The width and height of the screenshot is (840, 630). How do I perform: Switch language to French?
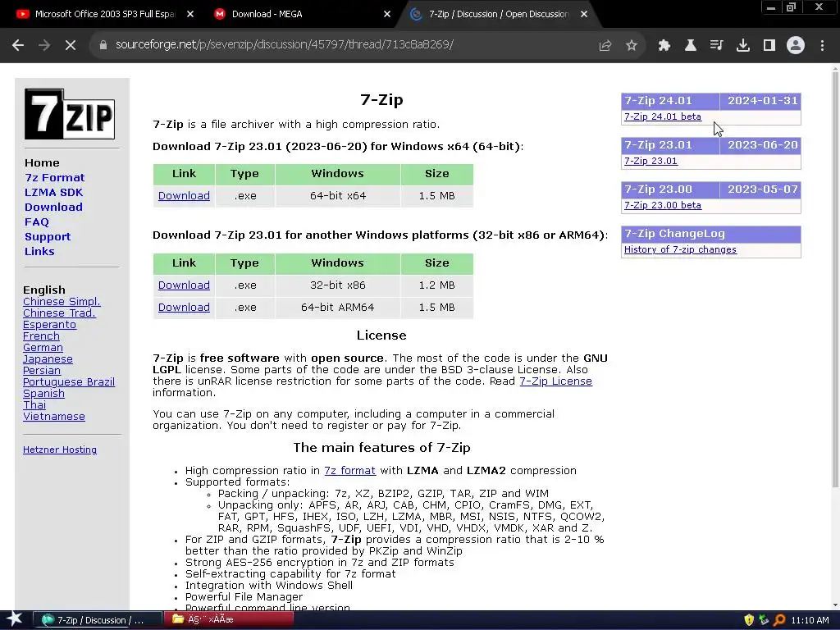pos(41,336)
